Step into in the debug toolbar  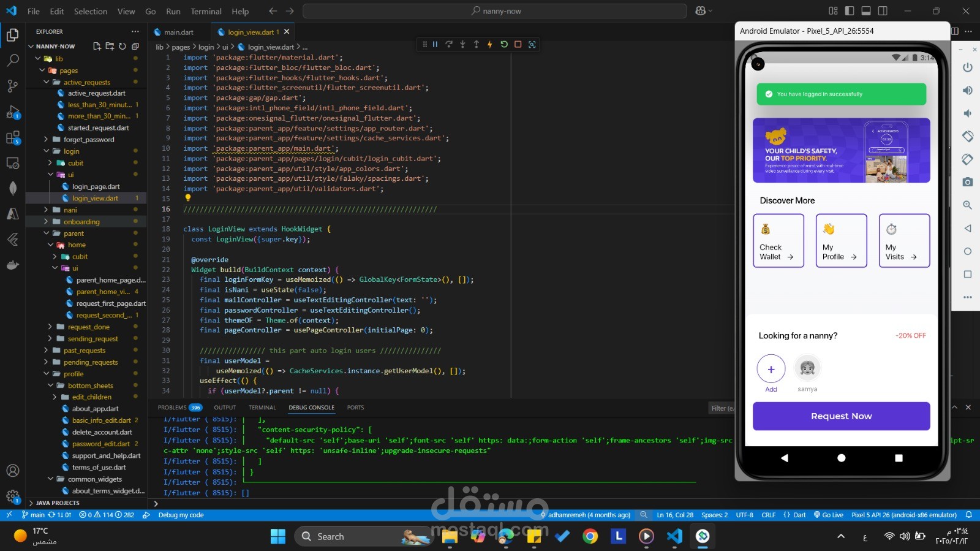coord(462,44)
